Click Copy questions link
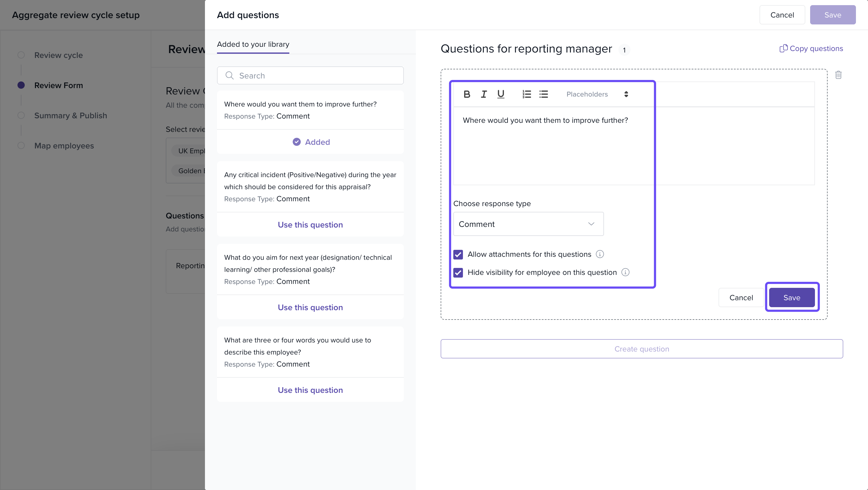868x490 pixels. click(x=811, y=49)
